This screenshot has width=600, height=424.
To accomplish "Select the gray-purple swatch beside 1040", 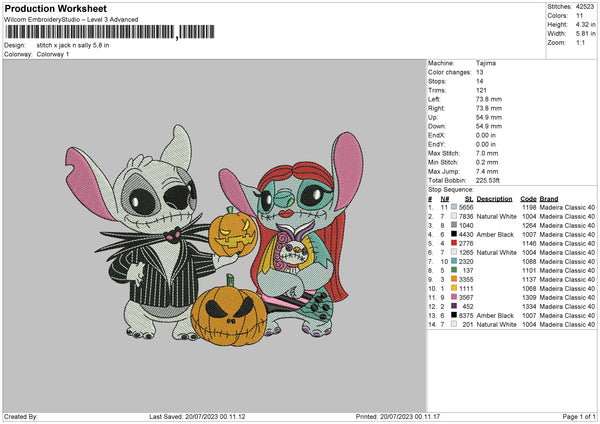I will tap(454, 225).
